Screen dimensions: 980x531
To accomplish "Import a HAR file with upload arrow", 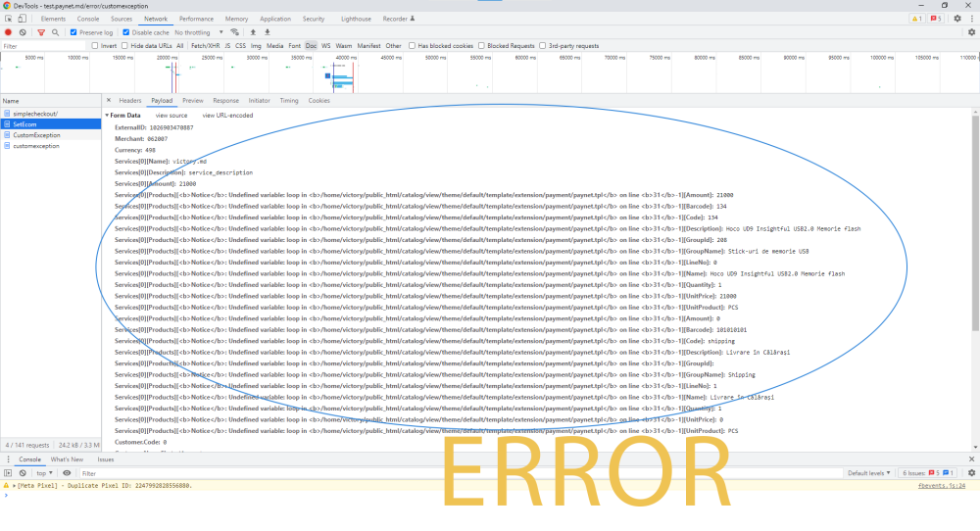I will pyautogui.click(x=253, y=32).
